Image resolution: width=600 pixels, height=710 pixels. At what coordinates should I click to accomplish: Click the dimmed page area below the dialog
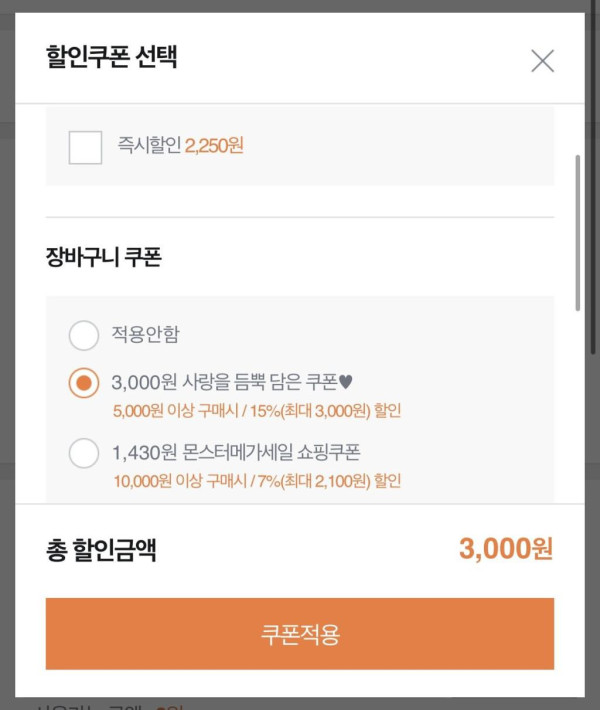point(300,703)
